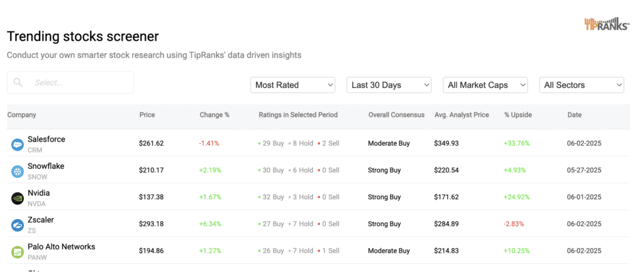Sort by the Change % column header
The height and width of the screenshot is (272, 644).
[214, 115]
